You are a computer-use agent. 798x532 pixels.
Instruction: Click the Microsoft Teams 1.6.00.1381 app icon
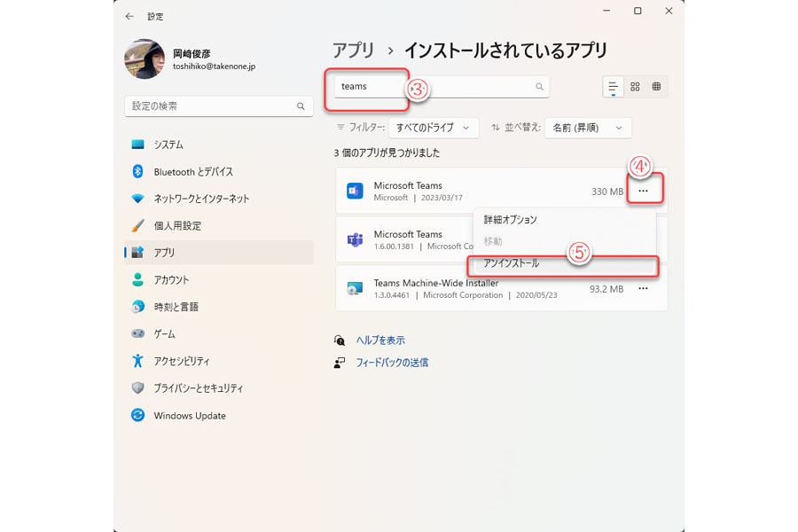[355, 239]
